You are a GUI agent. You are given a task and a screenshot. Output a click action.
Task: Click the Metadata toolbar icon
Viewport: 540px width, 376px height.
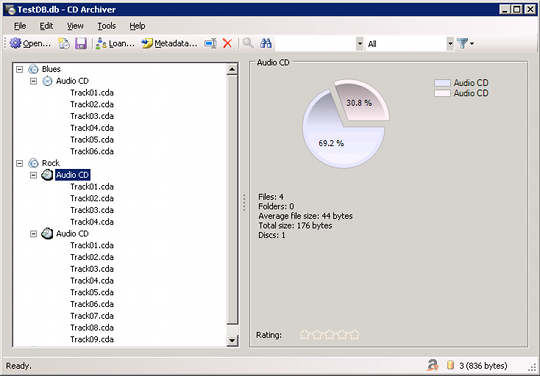coord(147,43)
